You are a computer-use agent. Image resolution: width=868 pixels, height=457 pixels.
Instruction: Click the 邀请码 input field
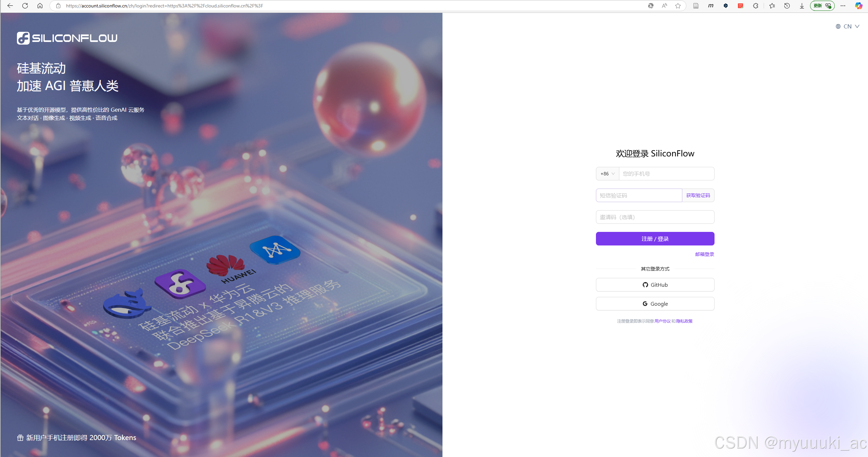pyautogui.click(x=655, y=217)
